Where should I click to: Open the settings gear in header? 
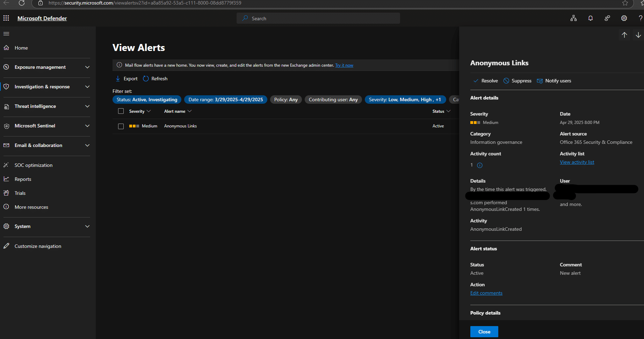point(624,18)
